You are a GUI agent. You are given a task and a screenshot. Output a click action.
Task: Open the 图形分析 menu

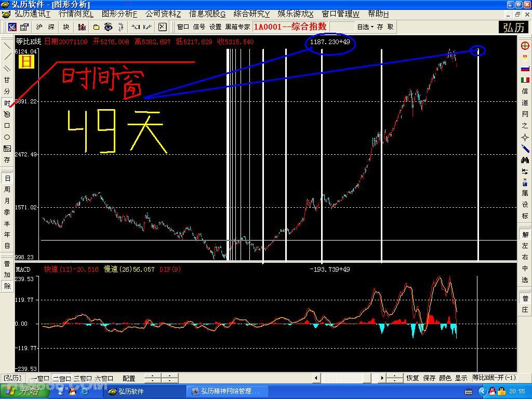click(x=119, y=14)
